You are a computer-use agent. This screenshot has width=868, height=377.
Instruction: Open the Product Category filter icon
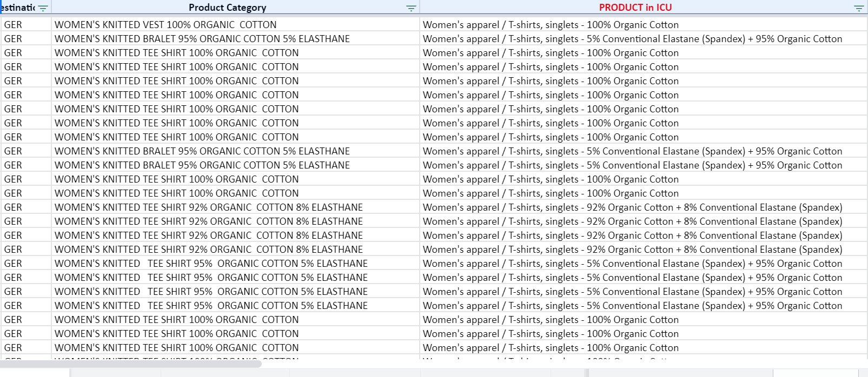click(411, 8)
